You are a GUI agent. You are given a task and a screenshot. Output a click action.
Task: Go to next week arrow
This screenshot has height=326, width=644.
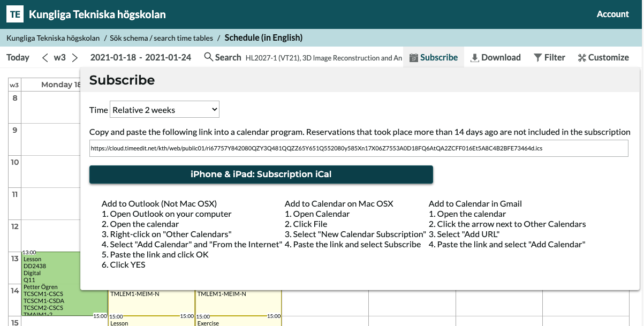point(75,58)
